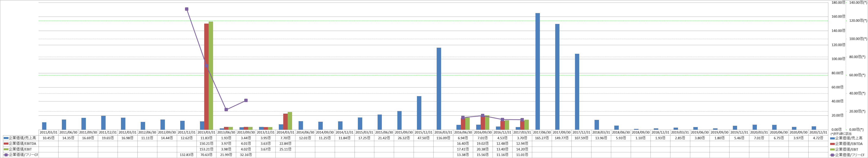Select the 22.84倍 EBITDA cell
This screenshot has height=158, width=868.
(285, 144)
